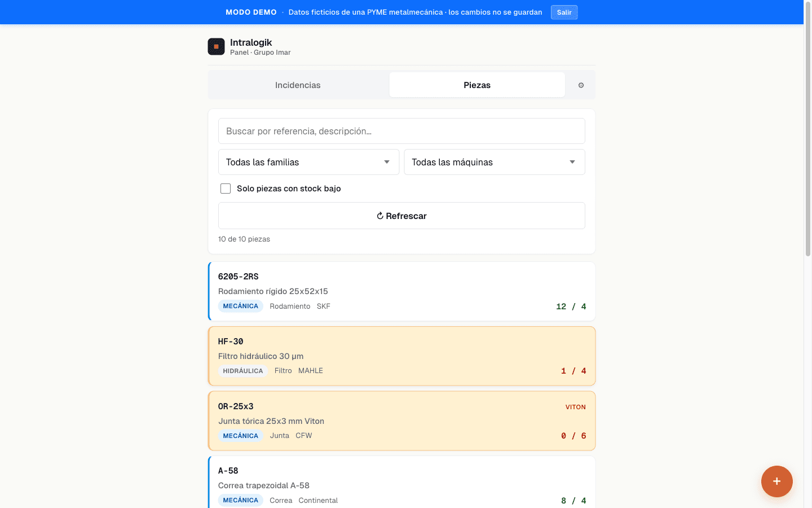812x508 pixels.
Task: Click stock value 12 / 4
Action: point(571,306)
